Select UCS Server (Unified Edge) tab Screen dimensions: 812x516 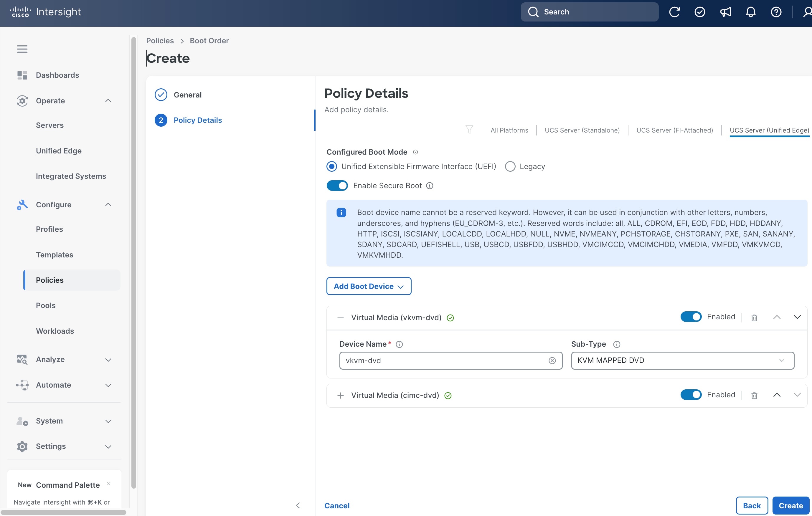(770, 130)
